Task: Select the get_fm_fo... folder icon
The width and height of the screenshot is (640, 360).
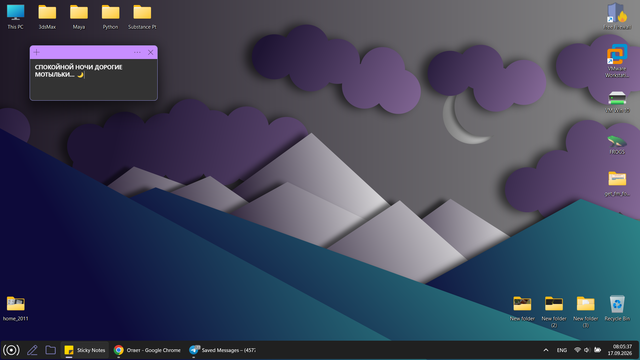Action: coord(617,184)
